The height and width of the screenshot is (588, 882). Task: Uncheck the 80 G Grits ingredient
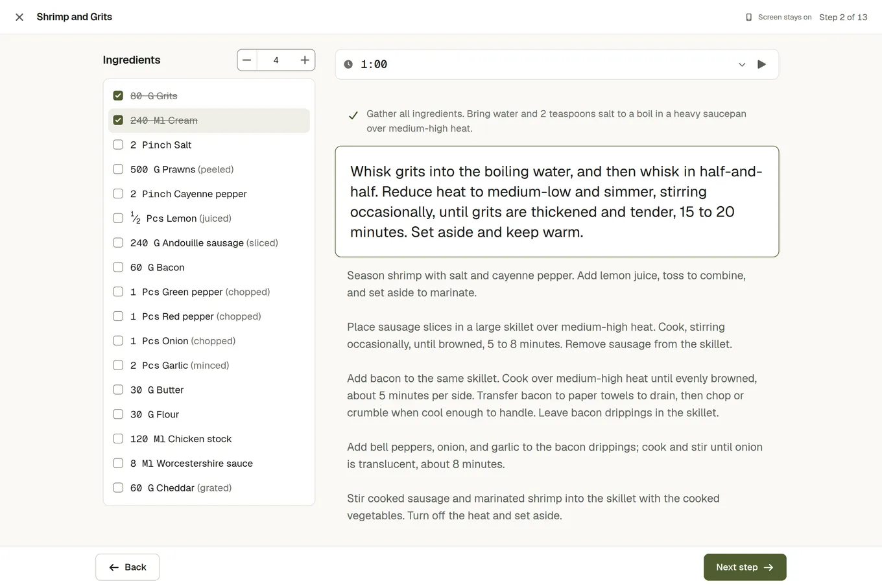118,96
